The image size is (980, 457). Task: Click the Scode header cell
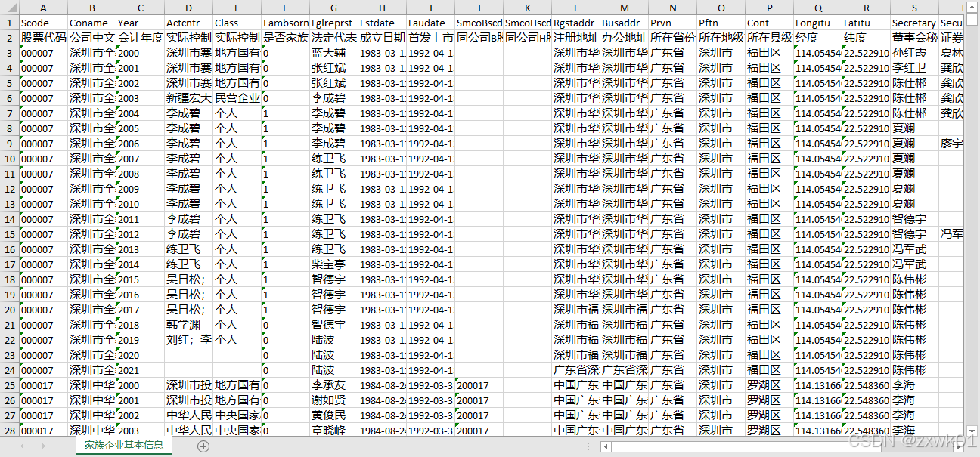pyautogui.click(x=43, y=23)
